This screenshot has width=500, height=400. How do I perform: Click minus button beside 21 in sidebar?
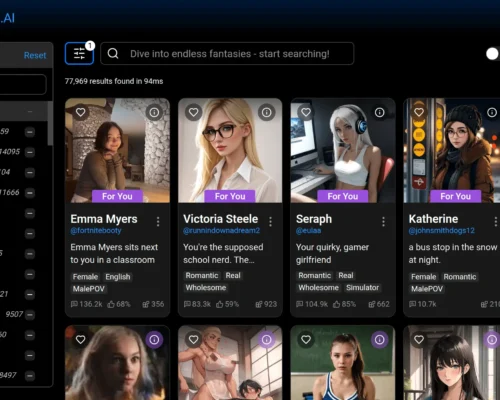[30, 295]
